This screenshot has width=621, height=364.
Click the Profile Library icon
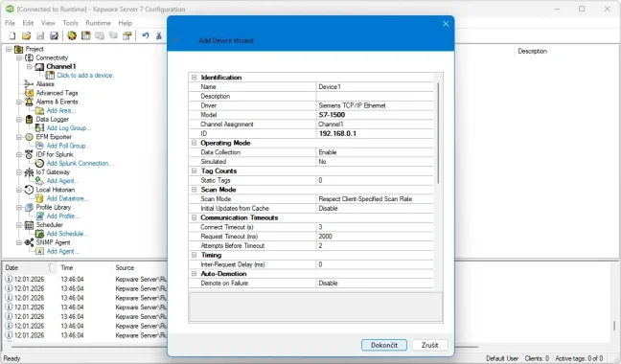tap(29, 207)
